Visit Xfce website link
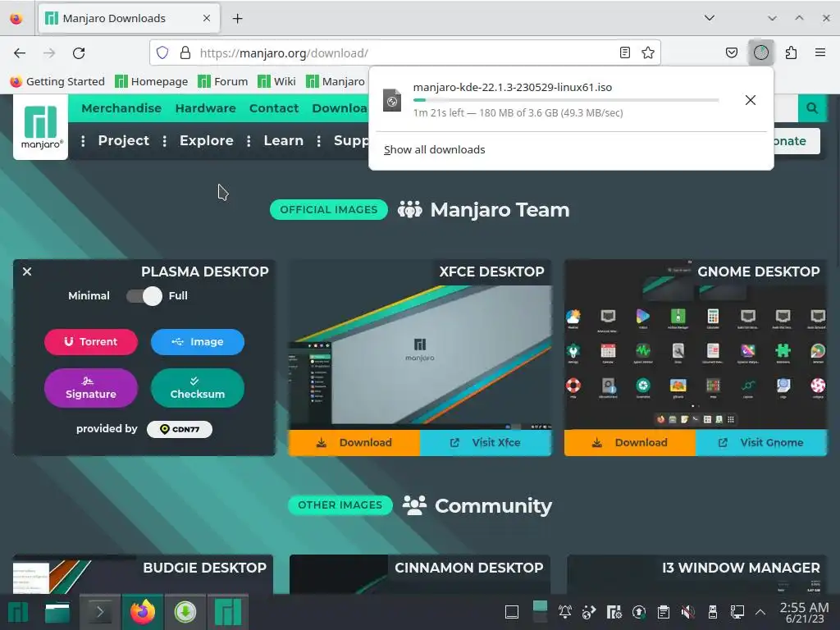The height and width of the screenshot is (630, 840). tap(486, 442)
